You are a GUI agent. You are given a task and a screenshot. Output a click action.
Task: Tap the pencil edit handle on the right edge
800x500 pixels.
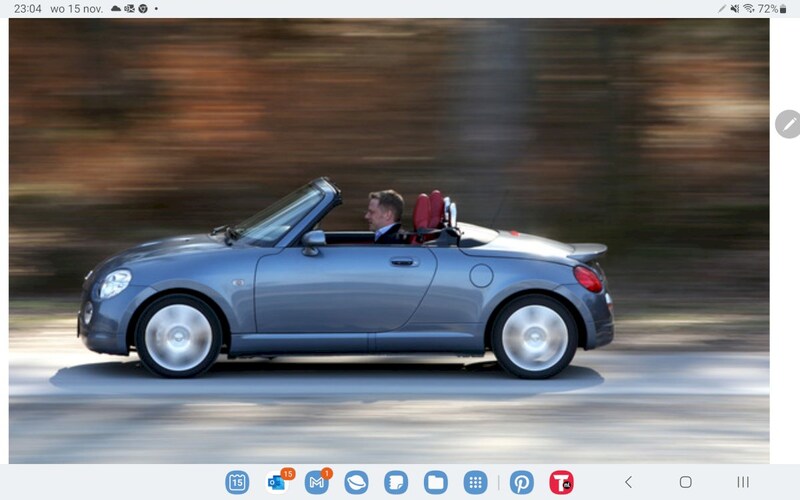click(788, 124)
